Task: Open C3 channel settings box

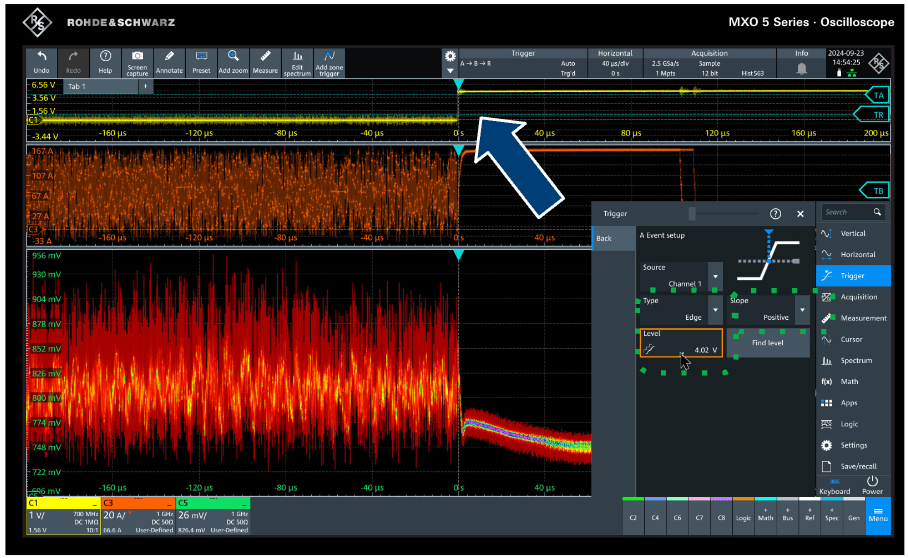Action: pyautogui.click(x=138, y=516)
